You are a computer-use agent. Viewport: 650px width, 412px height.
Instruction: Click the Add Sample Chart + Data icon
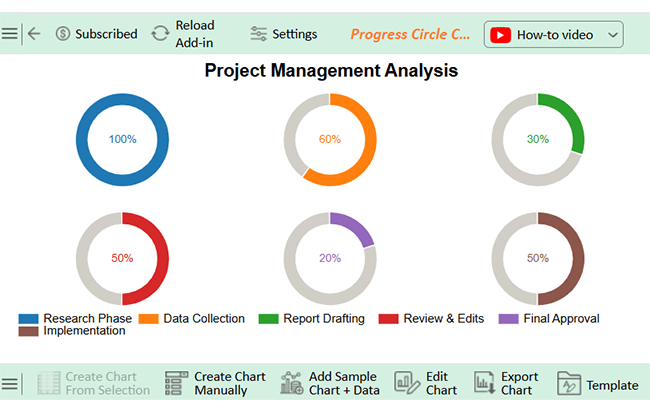tap(292, 383)
